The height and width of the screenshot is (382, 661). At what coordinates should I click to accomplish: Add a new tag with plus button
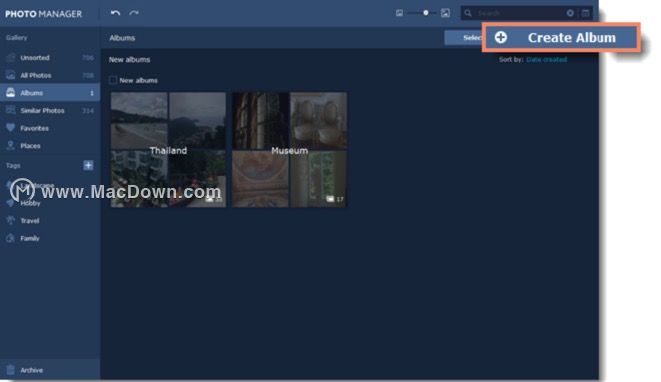[x=88, y=165]
